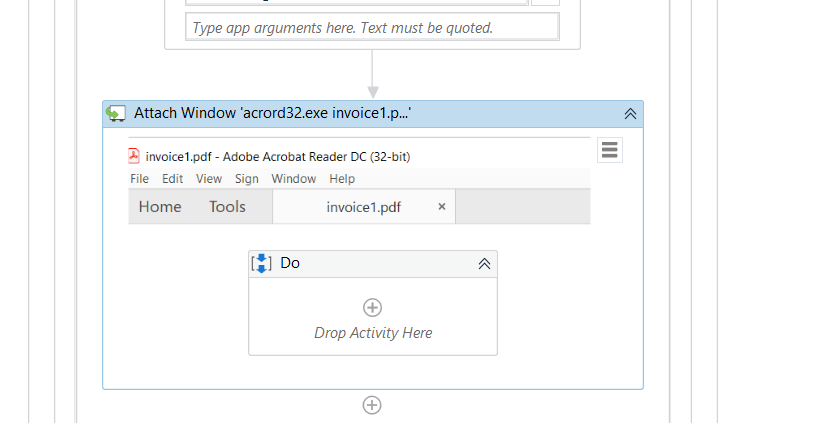The height and width of the screenshot is (423, 840).
Task: Open the Edit menu in Acrobat preview
Action: (173, 179)
